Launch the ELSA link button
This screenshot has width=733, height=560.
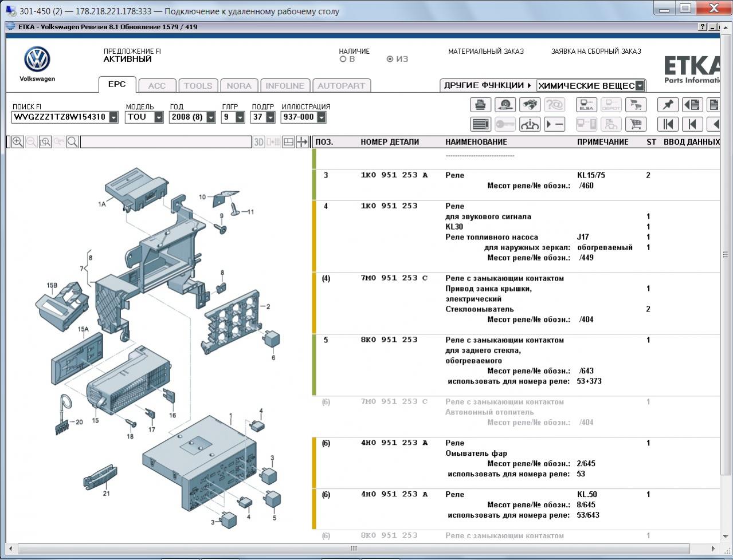(x=586, y=105)
